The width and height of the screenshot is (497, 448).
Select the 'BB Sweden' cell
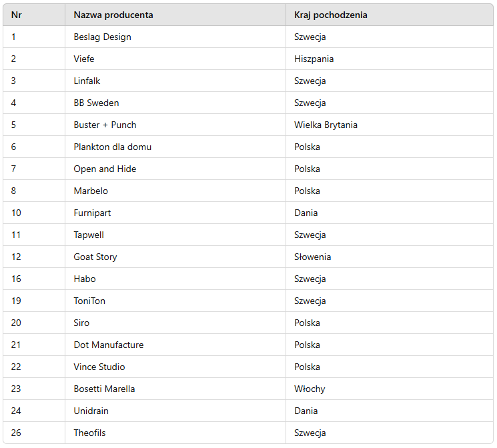[x=96, y=103]
